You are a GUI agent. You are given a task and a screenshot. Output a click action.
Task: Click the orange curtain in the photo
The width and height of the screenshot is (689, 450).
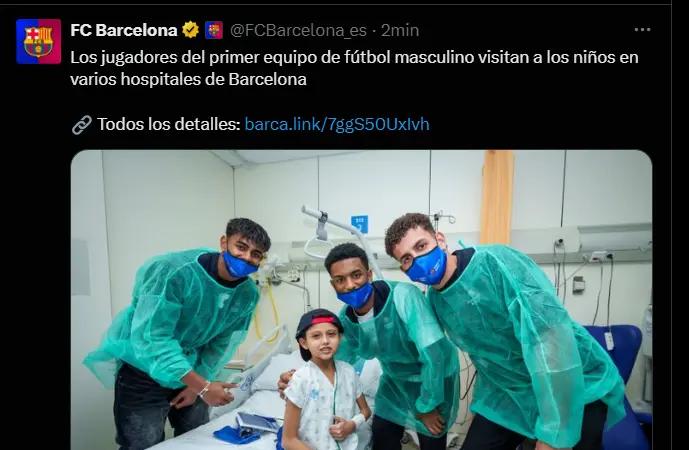(x=497, y=197)
